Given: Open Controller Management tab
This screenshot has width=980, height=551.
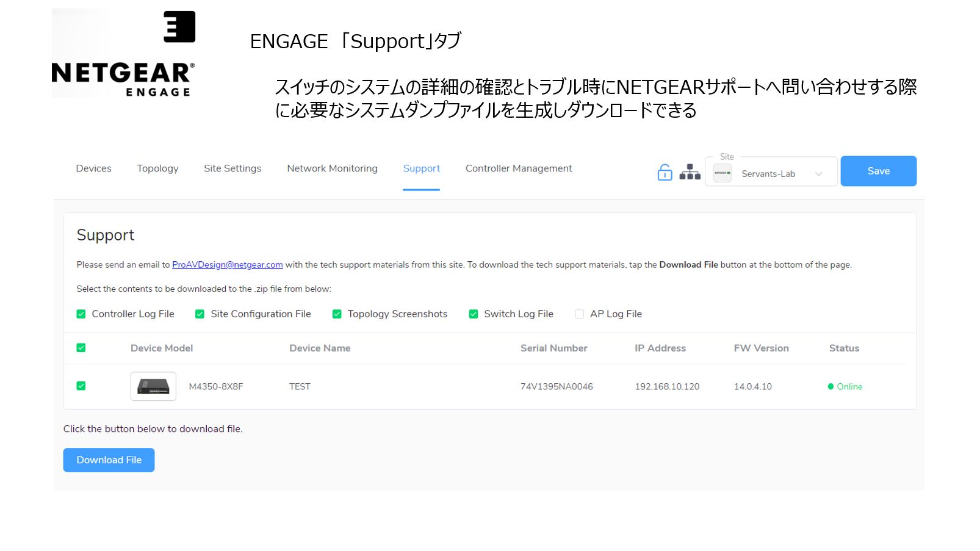Looking at the screenshot, I should 519,168.
